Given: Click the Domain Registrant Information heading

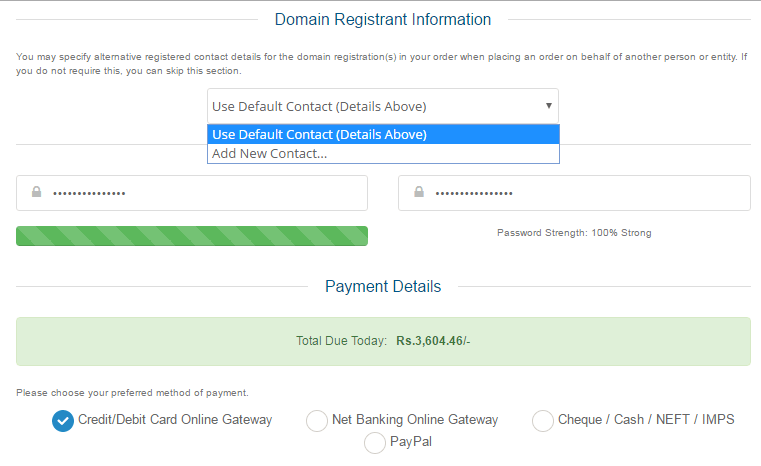Looking at the screenshot, I should (383, 19).
